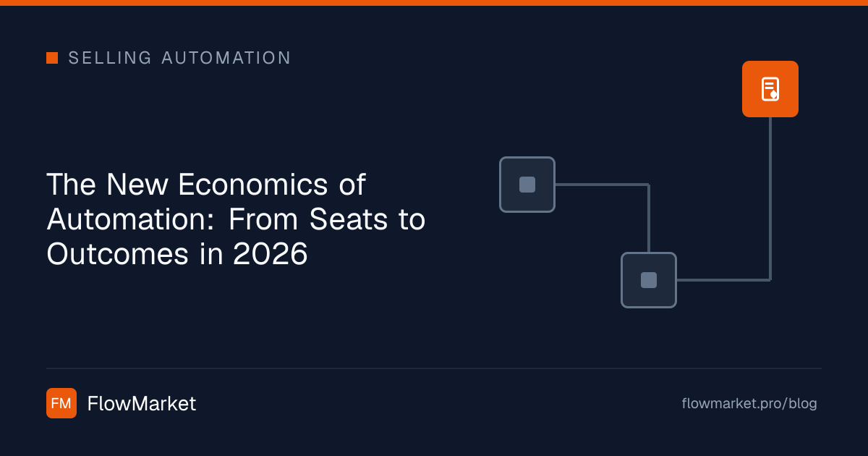Click horizontal connector leaving the lower node

point(723,279)
